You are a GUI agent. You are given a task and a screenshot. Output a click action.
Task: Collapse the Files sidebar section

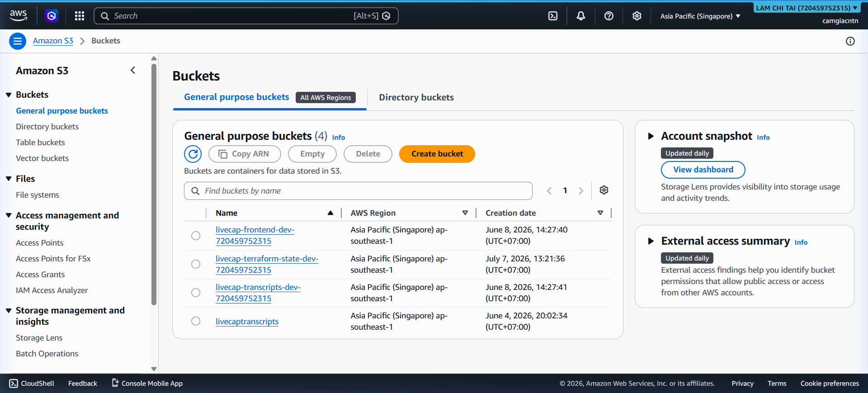[9, 179]
